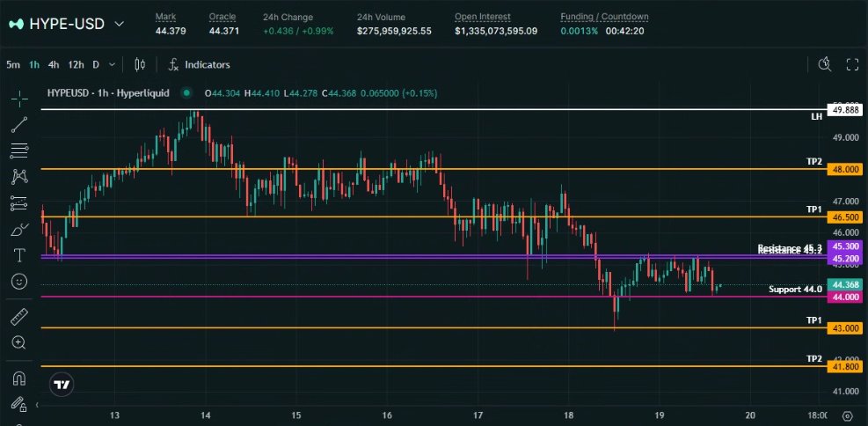Activate the zoom in tool
868x426 pixels.
[19, 342]
